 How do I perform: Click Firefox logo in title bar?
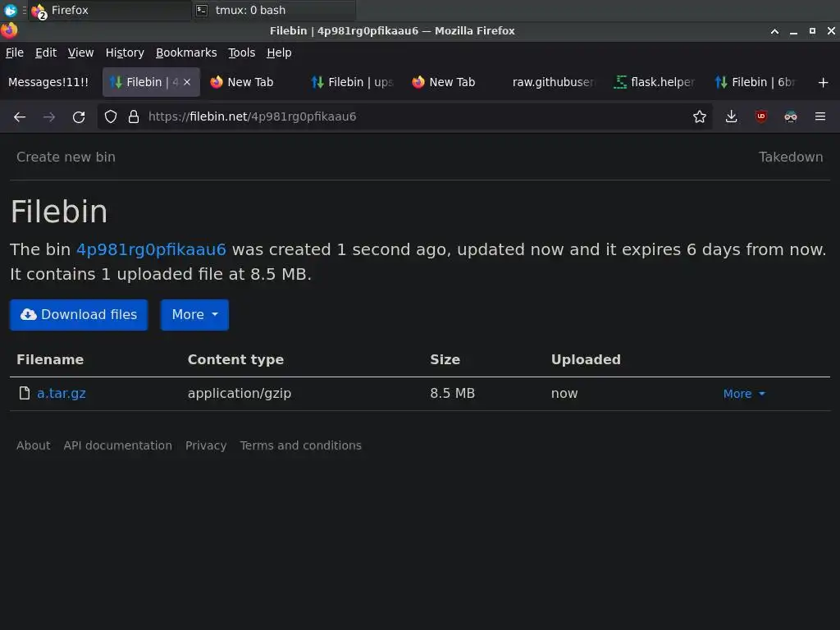pyautogui.click(x=9, y=30)
